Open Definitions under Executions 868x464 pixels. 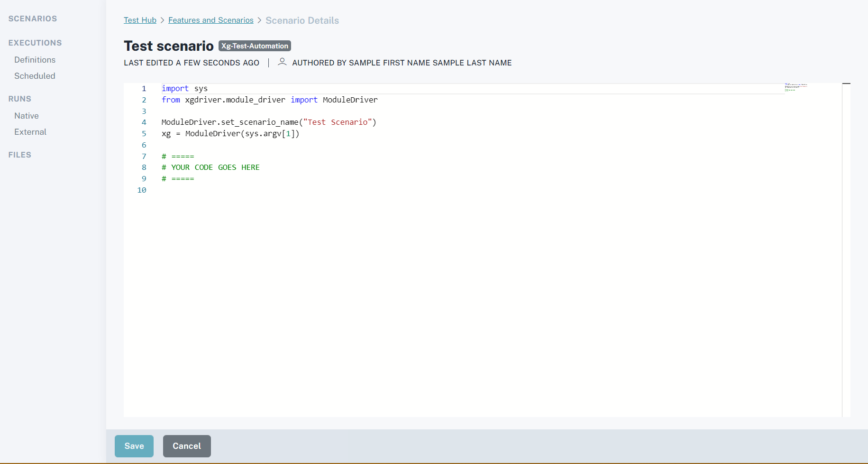[35, 60]
